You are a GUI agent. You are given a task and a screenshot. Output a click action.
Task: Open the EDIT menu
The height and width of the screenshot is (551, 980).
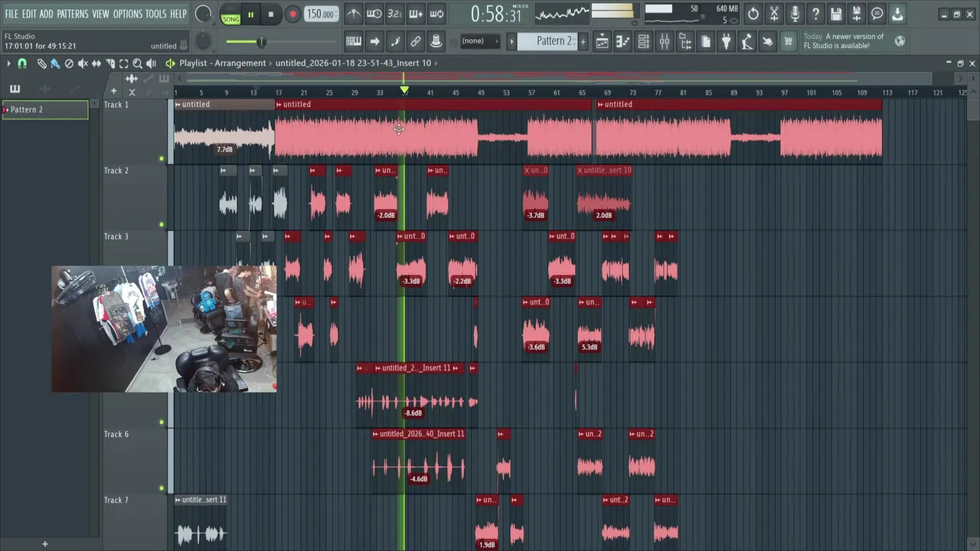click(x=29, y=14)
